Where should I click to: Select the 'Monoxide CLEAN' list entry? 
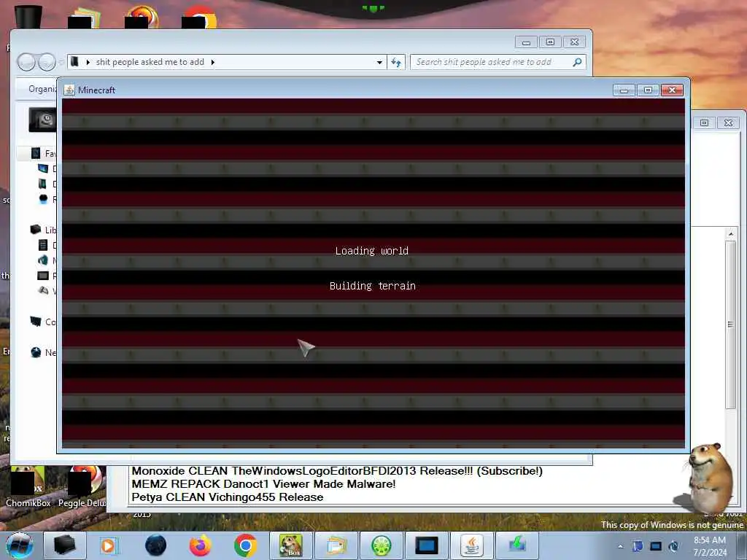coord(337,471)
